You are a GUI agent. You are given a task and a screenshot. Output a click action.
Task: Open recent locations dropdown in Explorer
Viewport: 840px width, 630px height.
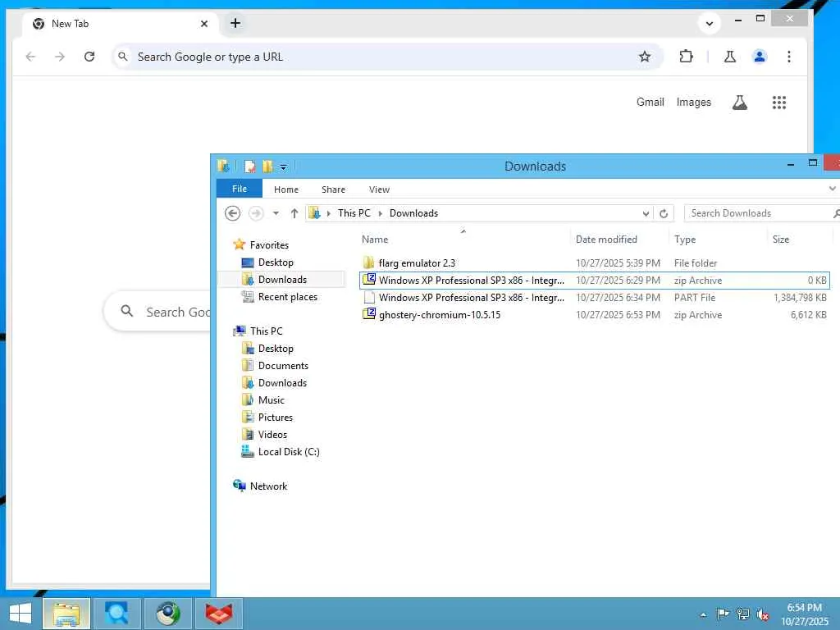click(x=276, y=213)
